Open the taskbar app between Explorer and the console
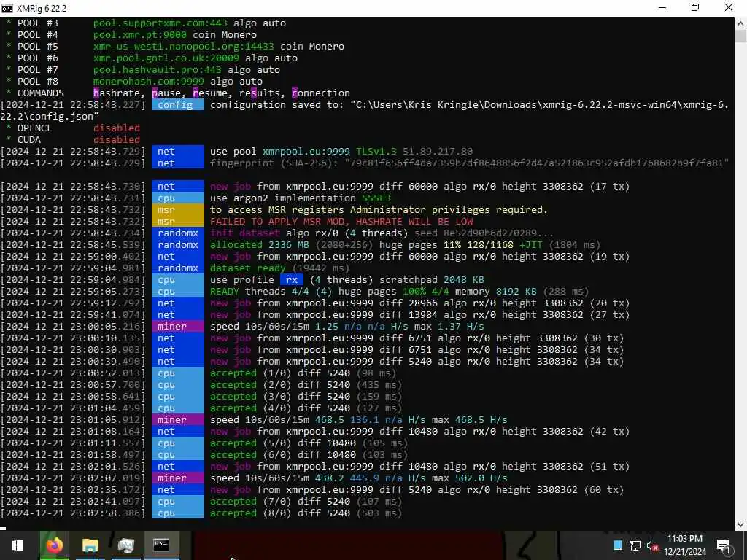This screenshot has height=560, width=747. (x=125, y=545)
